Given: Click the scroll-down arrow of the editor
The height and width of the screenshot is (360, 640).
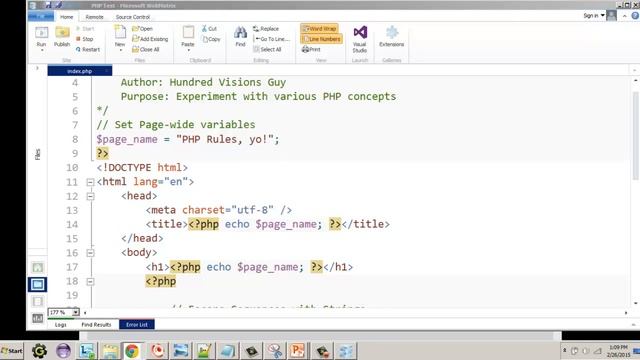Looking at the screenshot, I should (636, 304).
